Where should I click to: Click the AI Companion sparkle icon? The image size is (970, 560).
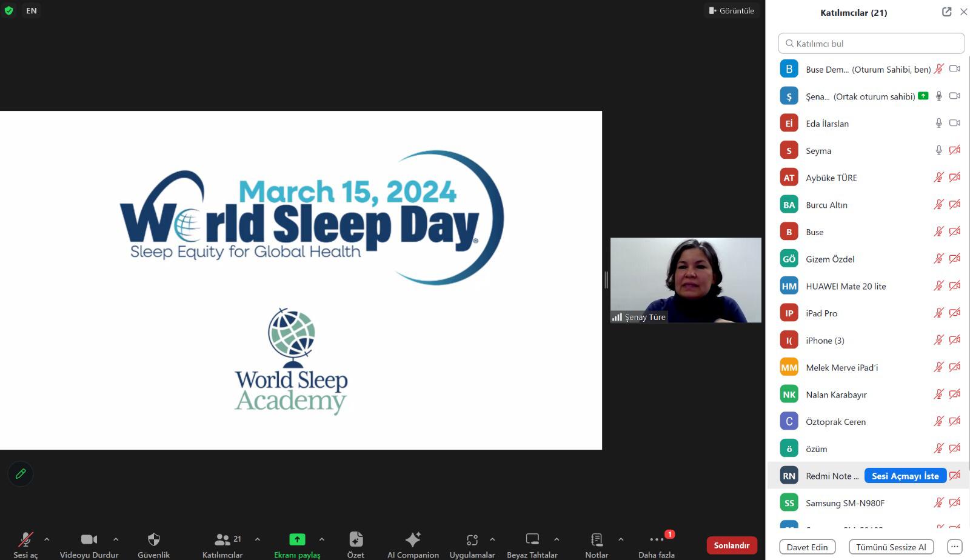coord(413,539)
